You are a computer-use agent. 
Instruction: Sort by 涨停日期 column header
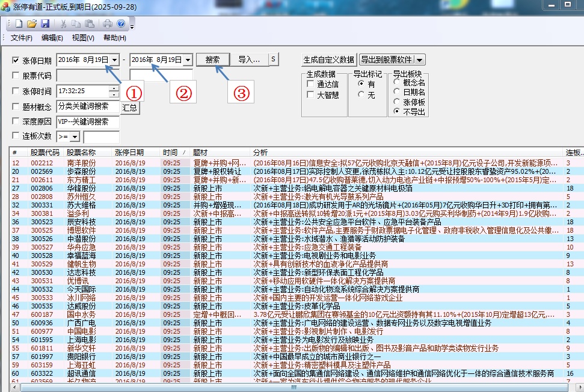pyautogui.click(x=129, y=152)
